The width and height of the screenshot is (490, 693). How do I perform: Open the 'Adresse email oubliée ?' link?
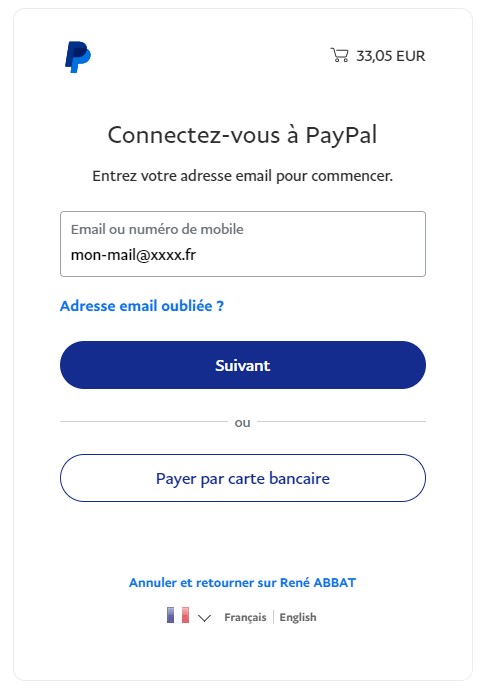click(x=142, y=306)
